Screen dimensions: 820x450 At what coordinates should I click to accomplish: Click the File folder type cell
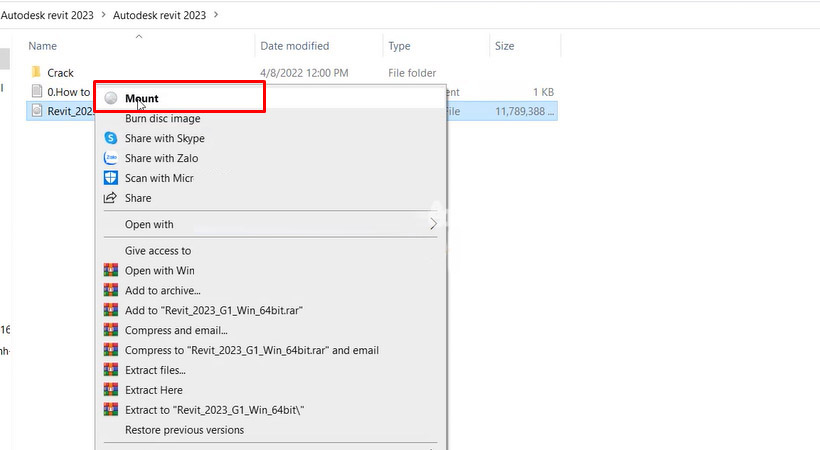pyautogui.click(x=412, y=73)
